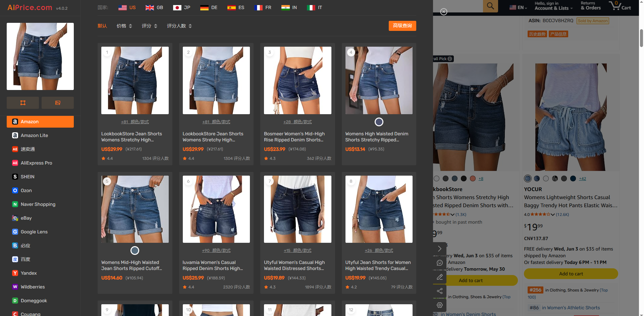Open product 3 Bosmeer shorts image
Image resolution: width=644 pixels, height=316 pixels.
click(298, 80)
